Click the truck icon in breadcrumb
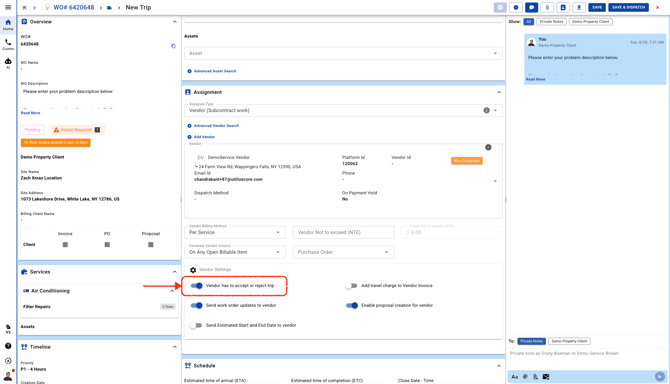Viewport: 670px width, 384px height. click(x=109, y=8)
